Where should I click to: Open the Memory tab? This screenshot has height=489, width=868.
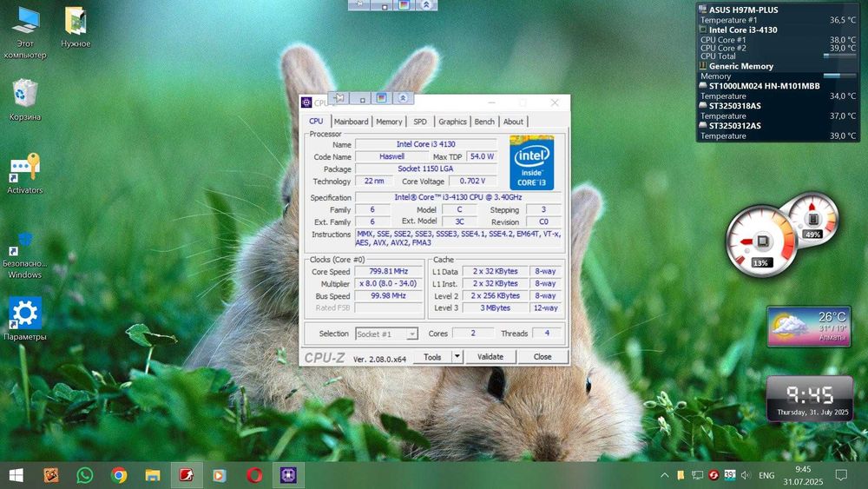pyautogui.click(x=389, y=122)
